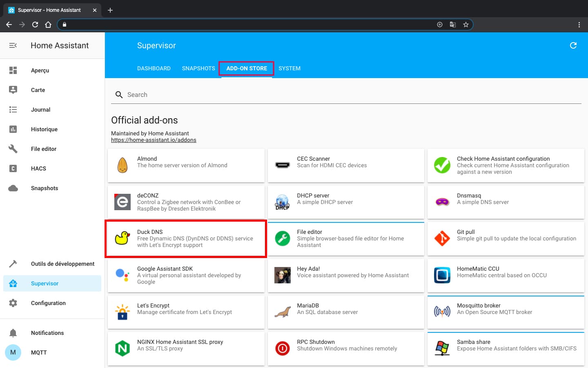Bookmark this page with the star

click(466, 25)
